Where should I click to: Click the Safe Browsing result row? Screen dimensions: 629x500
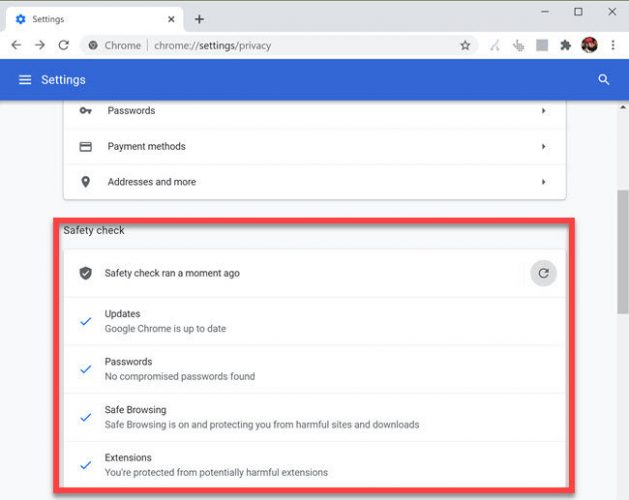pos(314,417)
